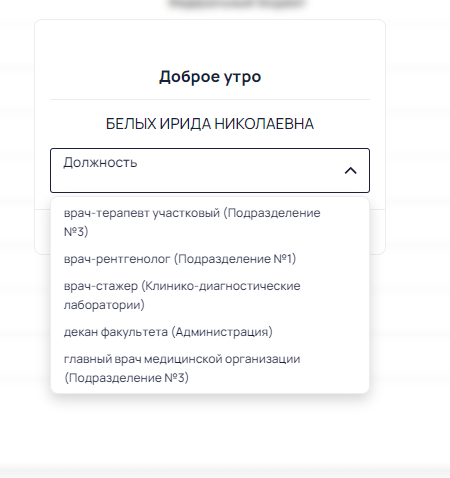Click the Должность placeholder label
450x478 pixels.
click(100, 163)
